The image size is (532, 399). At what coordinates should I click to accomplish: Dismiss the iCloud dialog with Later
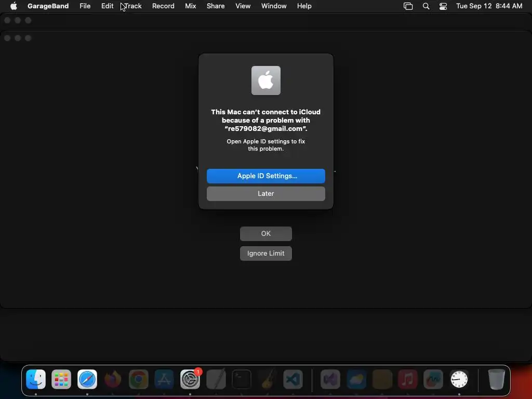point(265,193)
